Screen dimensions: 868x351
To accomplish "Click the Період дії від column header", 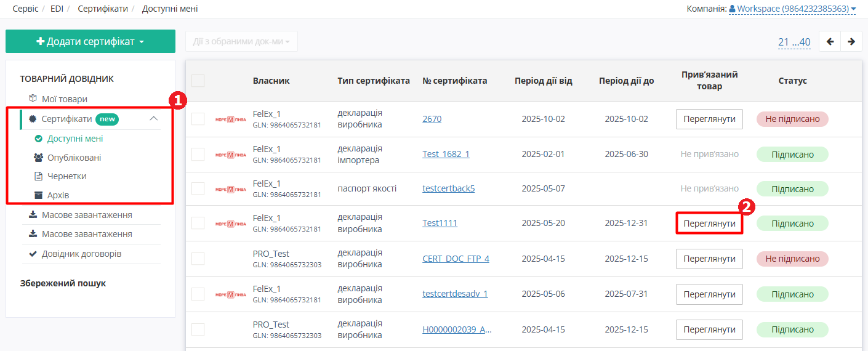I will click(544, 81).
